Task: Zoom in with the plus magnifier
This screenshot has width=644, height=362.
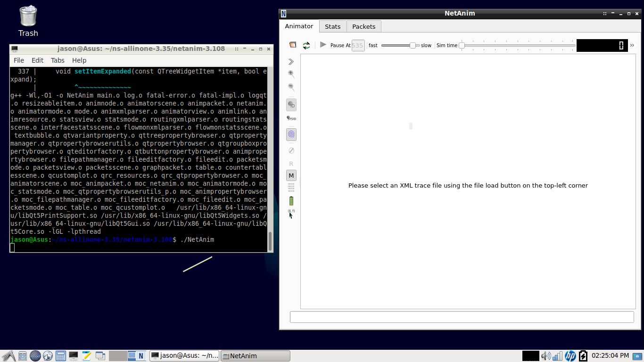Action: [291, 74]
